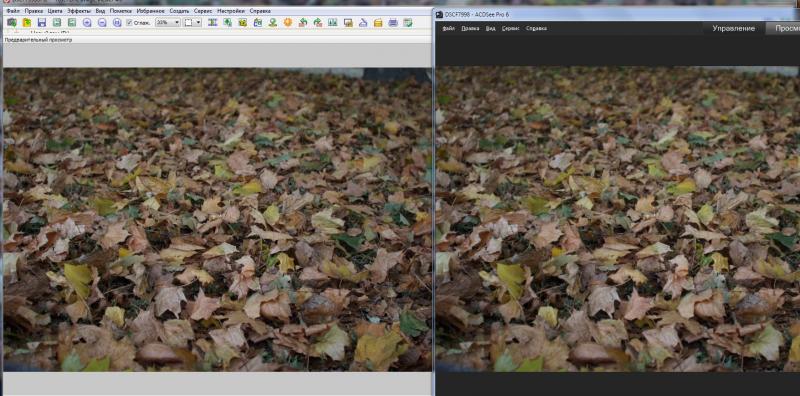
Task: Open the Создать menu
Action: (179, 11)
